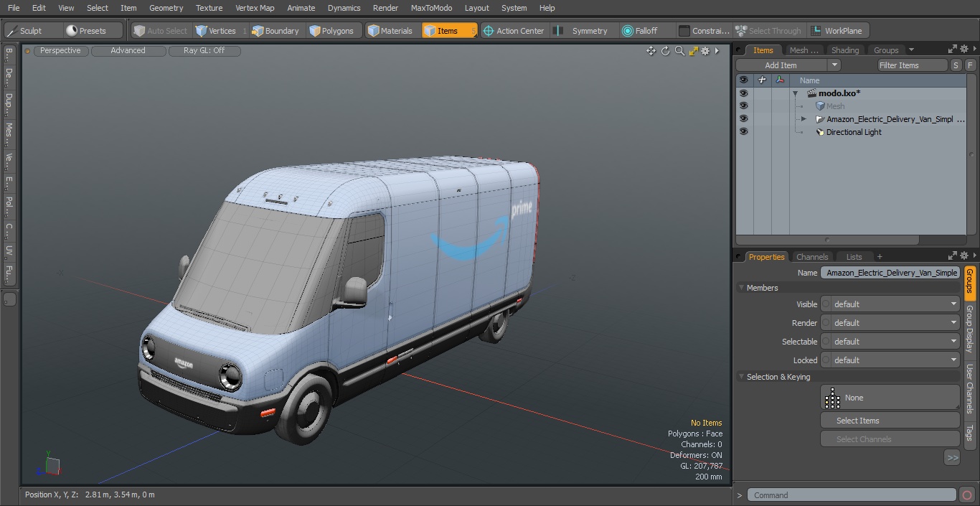Image resolution: width=980 pixels, height=506 pixels.
Task: Click Add Item button
Action: point(781,65)
